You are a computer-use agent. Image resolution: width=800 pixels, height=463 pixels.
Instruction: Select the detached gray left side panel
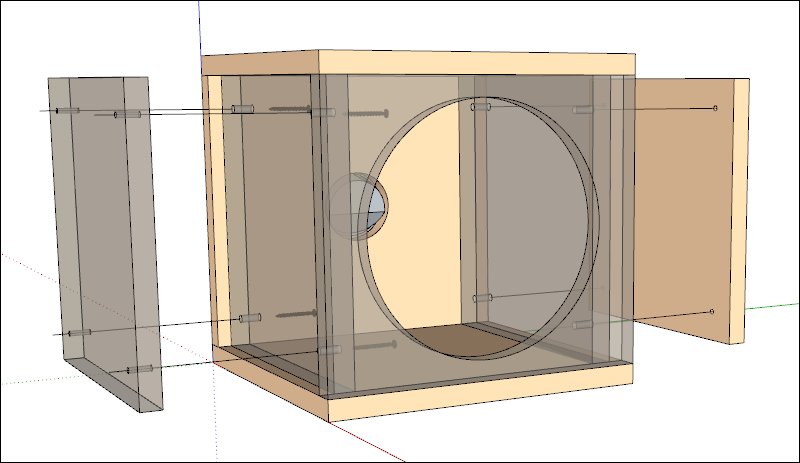pyautogui.click(x=100, y=240)
